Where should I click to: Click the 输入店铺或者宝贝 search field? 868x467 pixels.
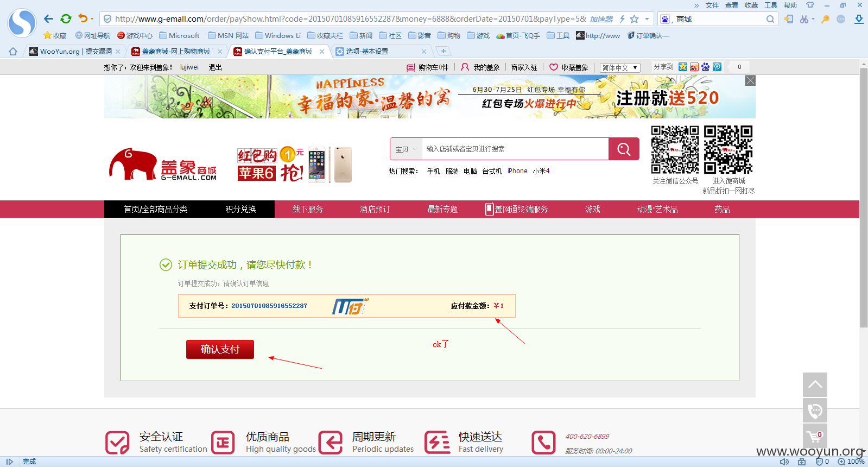tap(515, 149)
